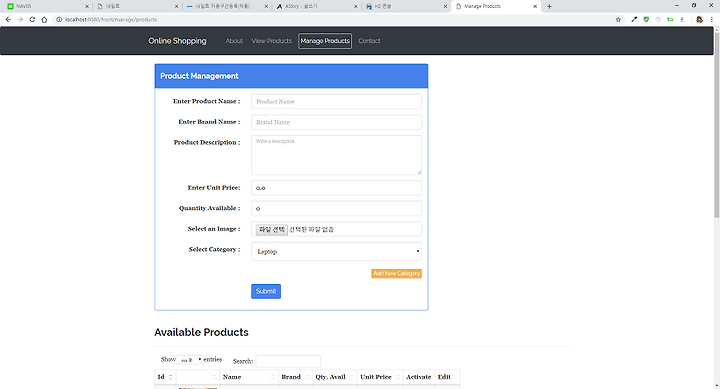This screenshot has height=389, width=720.
Task: Click the profile avatar icon in toolbar
Action: pyautogui.click(x=699, y=19)
